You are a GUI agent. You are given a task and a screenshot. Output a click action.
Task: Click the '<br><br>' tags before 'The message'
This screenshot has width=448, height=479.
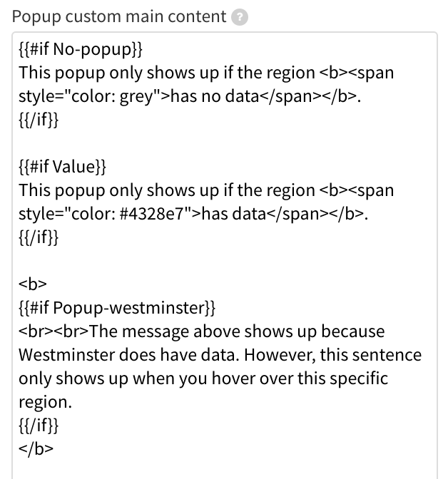pos(54,331)
